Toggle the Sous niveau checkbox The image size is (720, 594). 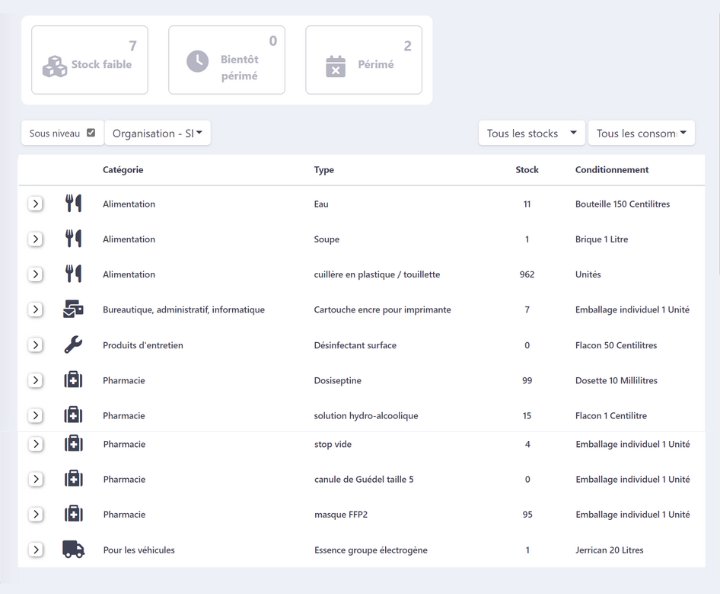[91, 133]
